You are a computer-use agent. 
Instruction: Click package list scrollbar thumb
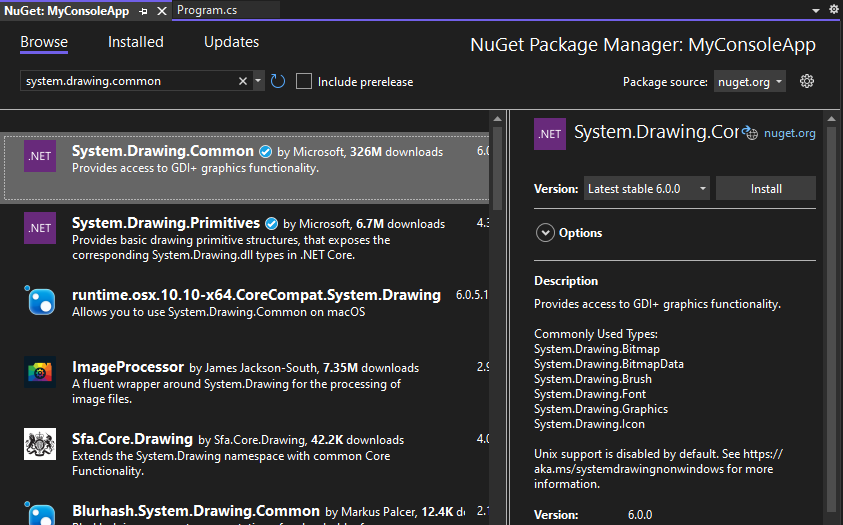[497, 168]
